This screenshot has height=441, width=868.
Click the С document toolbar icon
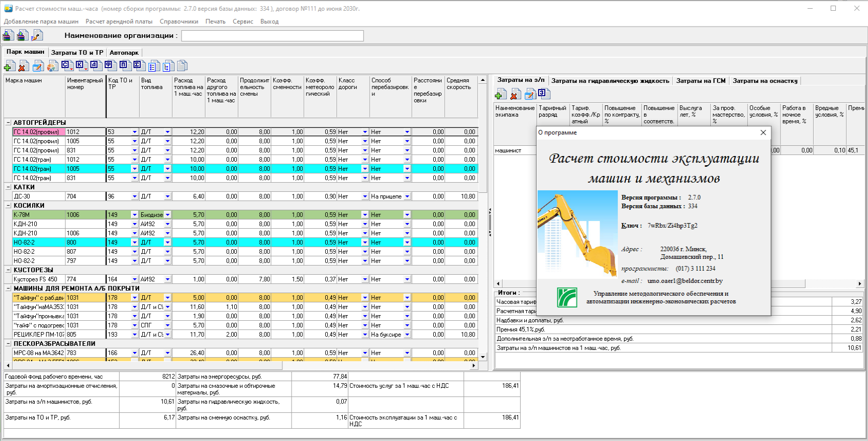click(66, 65)
